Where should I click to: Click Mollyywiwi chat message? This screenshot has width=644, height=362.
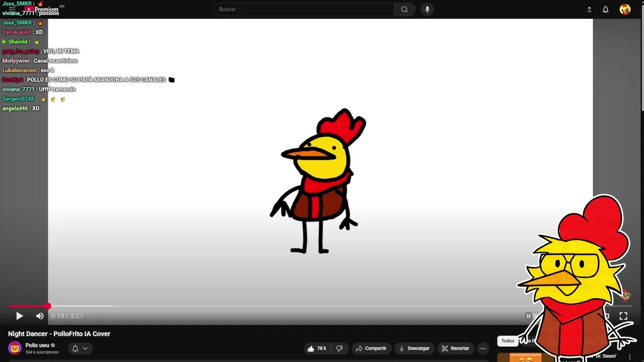click(x=40, y=61)
